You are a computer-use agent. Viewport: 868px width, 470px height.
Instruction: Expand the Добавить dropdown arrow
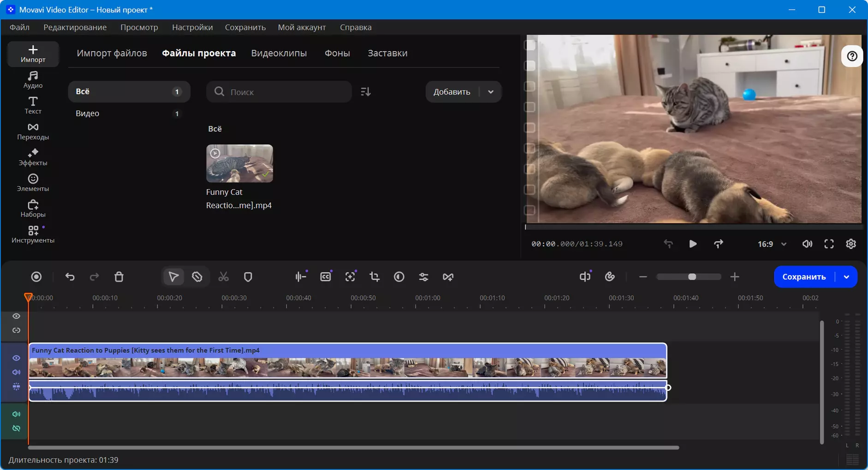(491, 92)
